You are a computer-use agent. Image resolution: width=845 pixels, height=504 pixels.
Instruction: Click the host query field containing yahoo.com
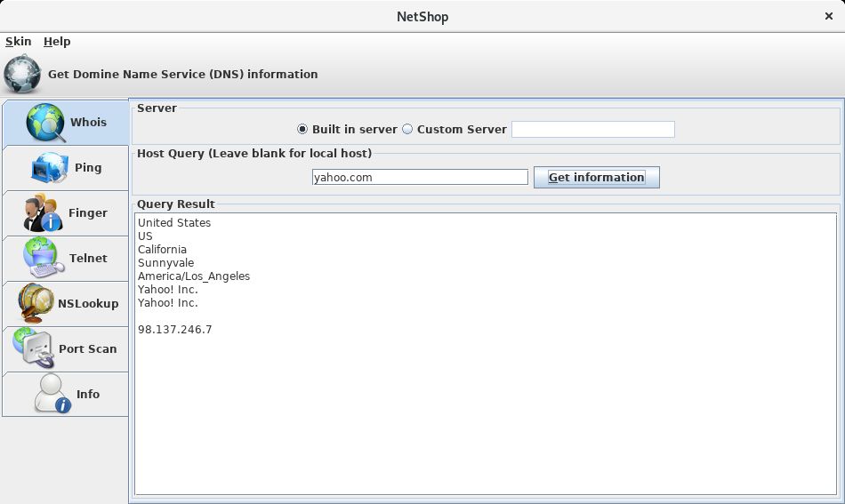pos(420,177)
